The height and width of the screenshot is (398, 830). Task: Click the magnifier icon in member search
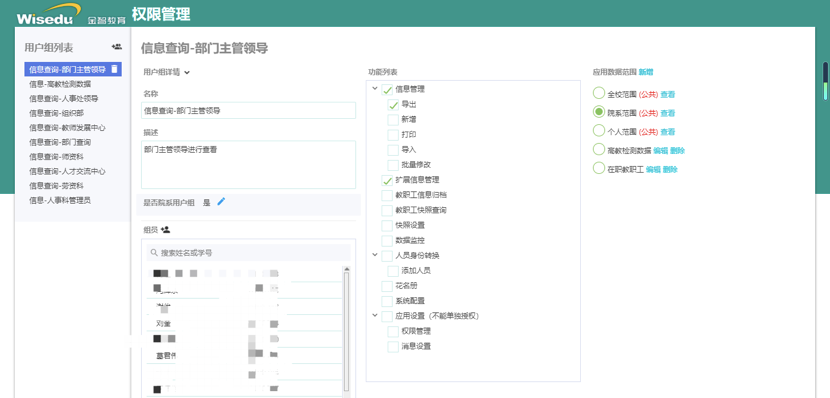155,253
